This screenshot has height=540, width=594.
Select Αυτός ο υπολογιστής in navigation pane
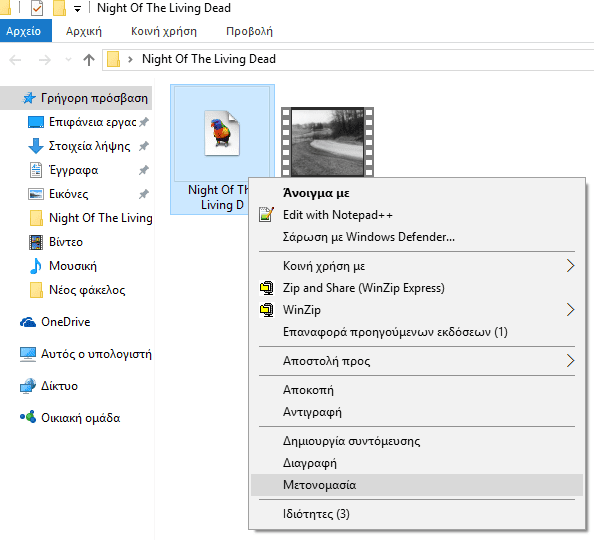pyautogui.click(x=96, y=354)
